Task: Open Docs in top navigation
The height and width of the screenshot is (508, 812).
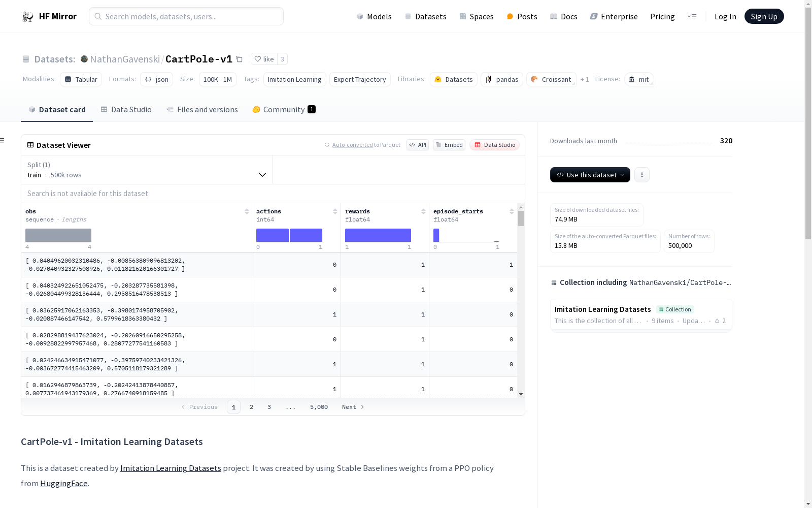Action: point(564,17)
